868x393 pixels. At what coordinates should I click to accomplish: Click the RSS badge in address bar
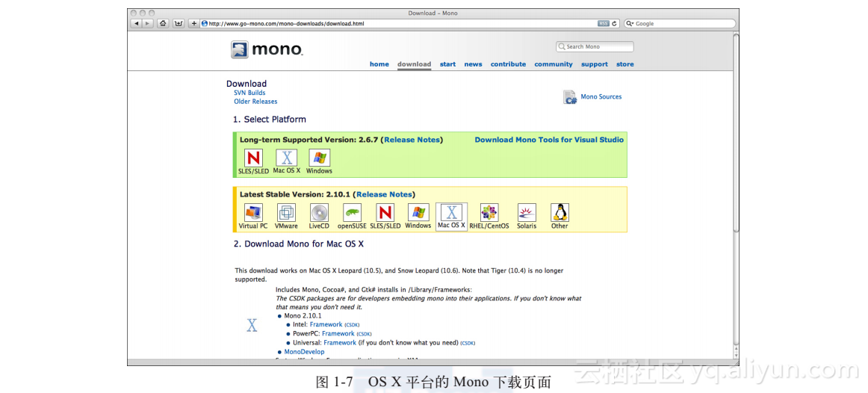coord(604,24)
